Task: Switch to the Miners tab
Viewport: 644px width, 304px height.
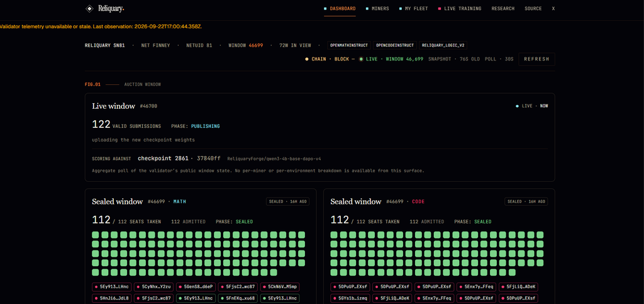Action: click(377, 9)
